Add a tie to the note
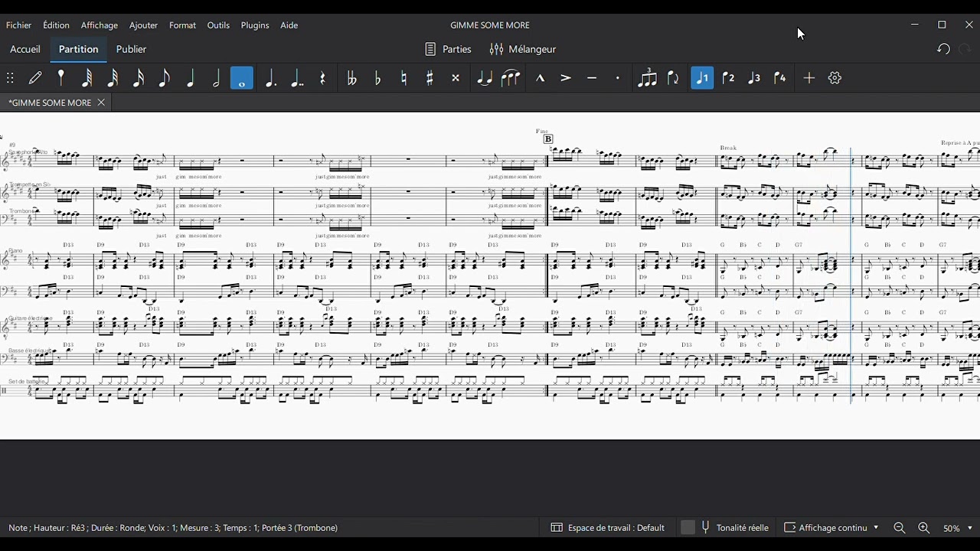 [485, 78]
